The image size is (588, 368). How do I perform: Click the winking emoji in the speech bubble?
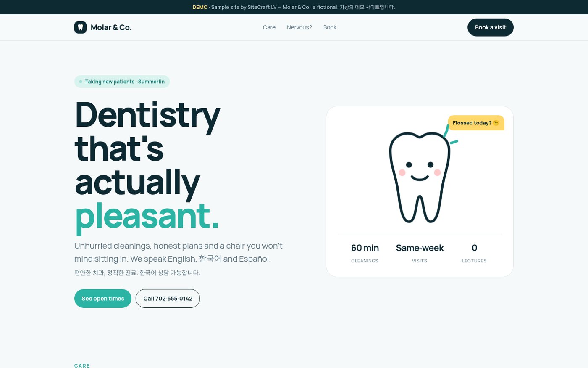pyautogui.click(x=496, y=123)
